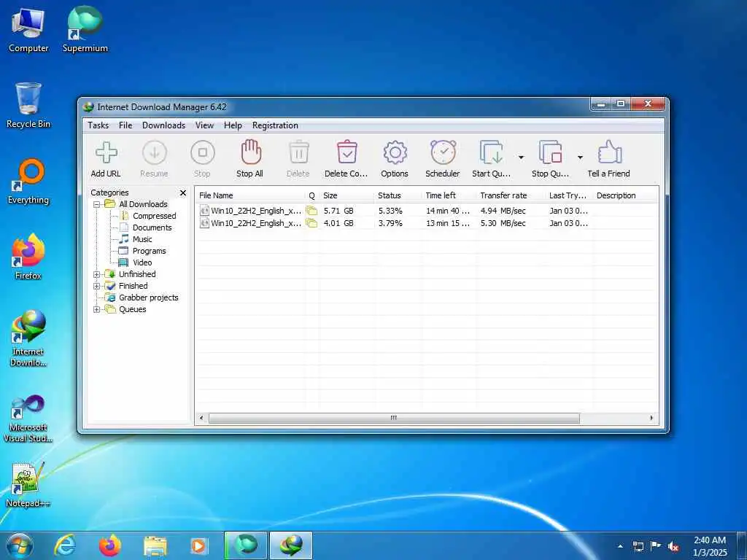Select Grabber projects in the tree
Screen dimensions: 747x560
pos(148,297)
